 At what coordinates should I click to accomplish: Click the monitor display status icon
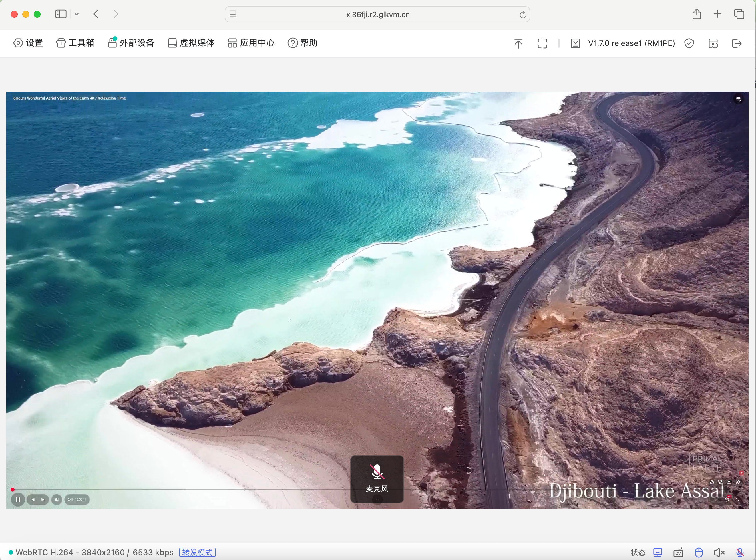(658, 553)
